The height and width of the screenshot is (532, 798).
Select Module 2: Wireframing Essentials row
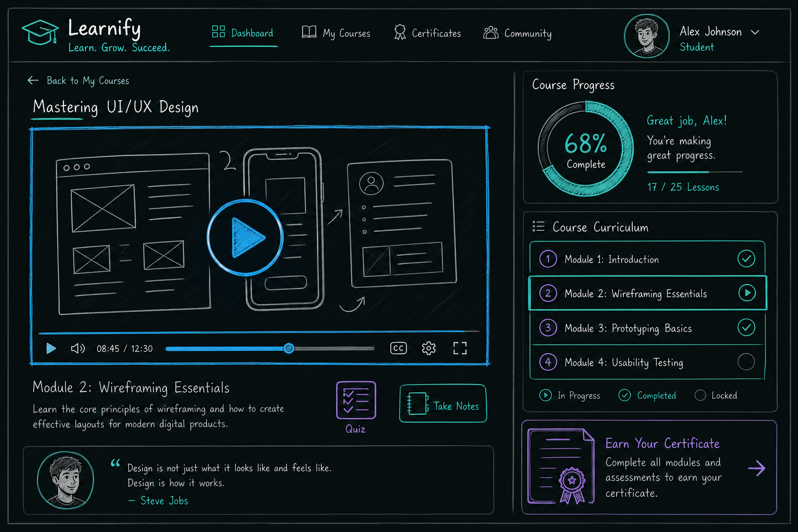click(647, 293)
